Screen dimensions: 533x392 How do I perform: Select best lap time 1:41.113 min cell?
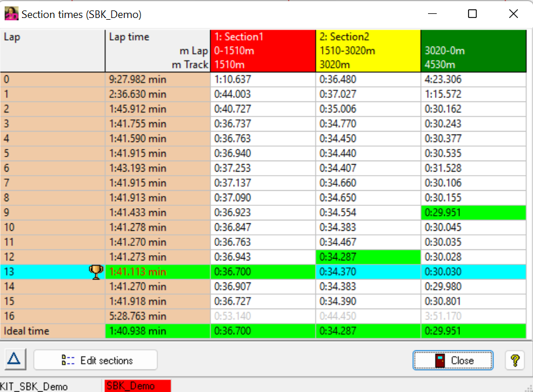click(157, 271)
